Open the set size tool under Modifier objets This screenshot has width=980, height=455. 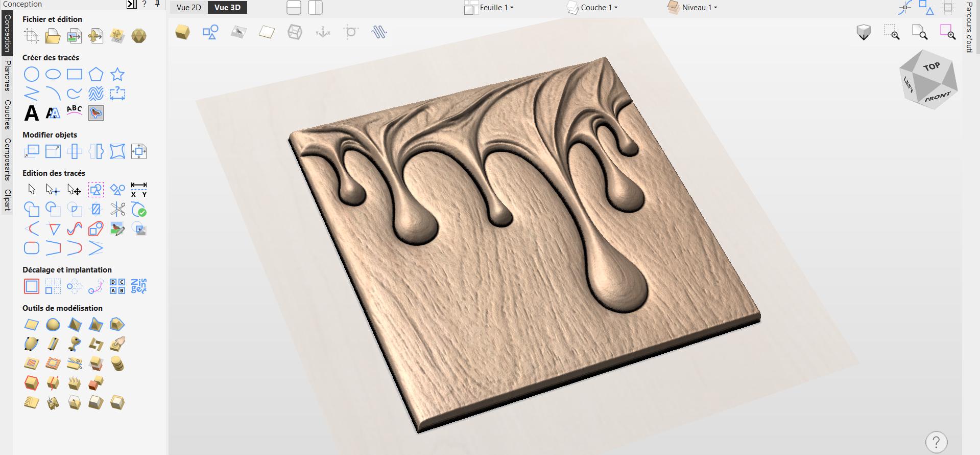point(53,151)
